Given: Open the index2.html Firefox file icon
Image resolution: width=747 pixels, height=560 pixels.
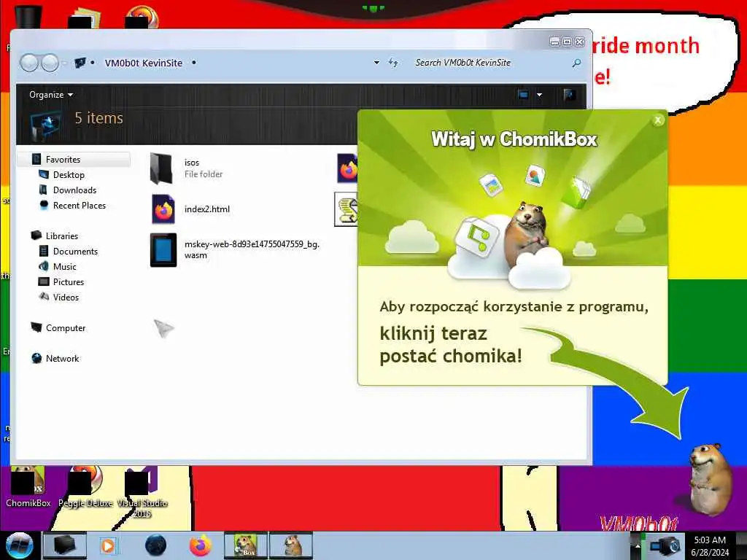Looking at the screenshot, I should pos(163,209).
